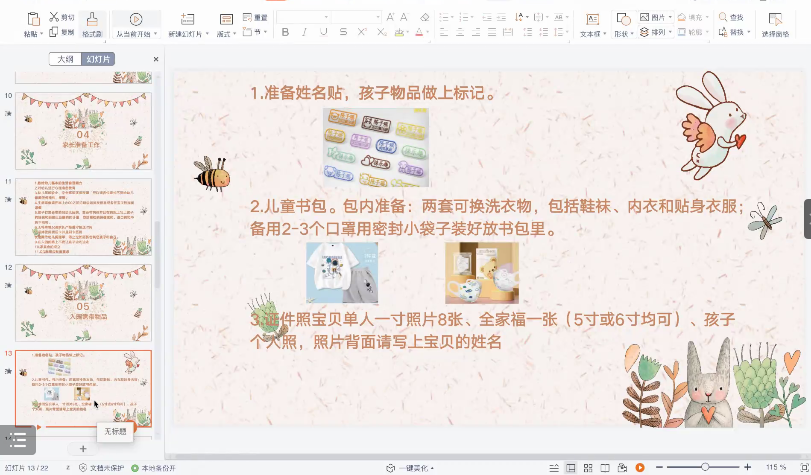Switch to the Outline tab
The height and width of the screenshot is (475, 811).
click(x=65, y=59)
